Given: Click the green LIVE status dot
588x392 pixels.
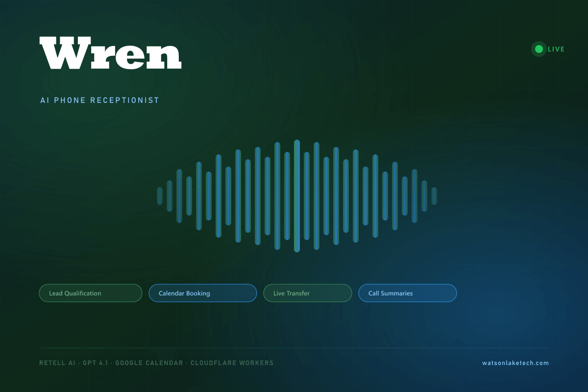Looking at the screenshot, I should 539,49.
